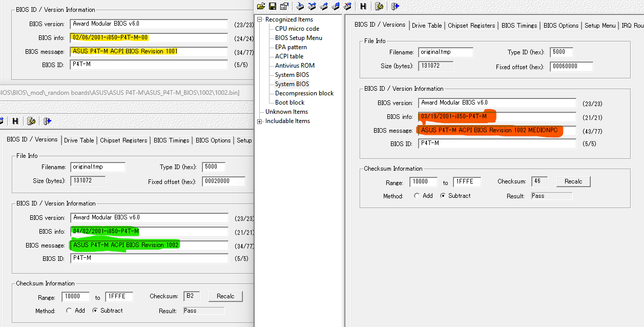Image resolution: width=644 pixels, height=327 pixels.
Task: Open Hex view (H) in MEDIONPC window toolbar
Action: click(363, 6)
